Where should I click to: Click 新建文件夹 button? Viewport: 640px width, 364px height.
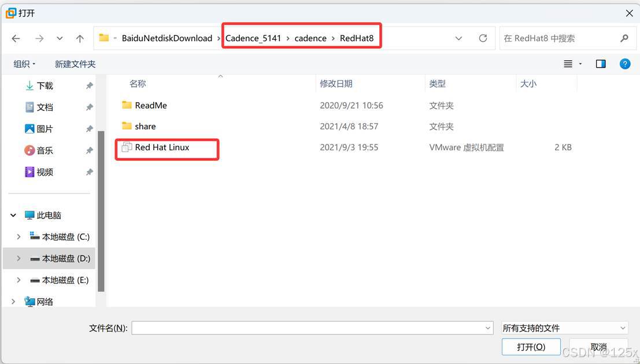click(75, 64)
